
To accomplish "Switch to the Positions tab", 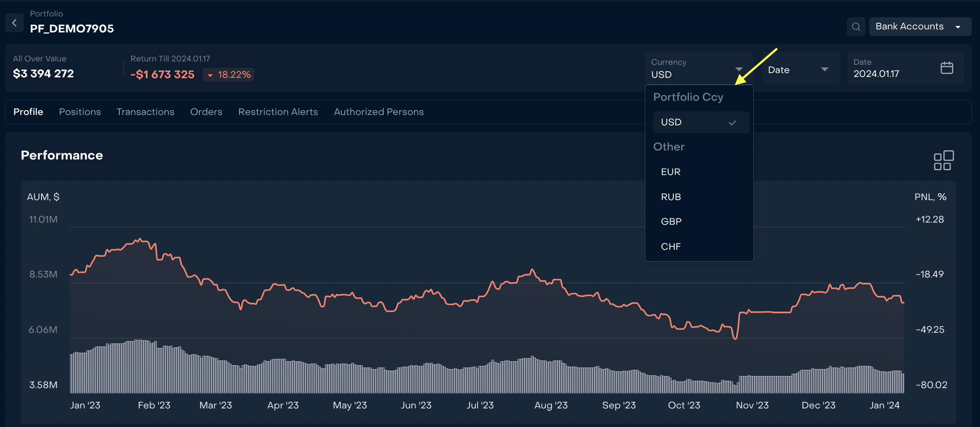I will tap(80, 112).
